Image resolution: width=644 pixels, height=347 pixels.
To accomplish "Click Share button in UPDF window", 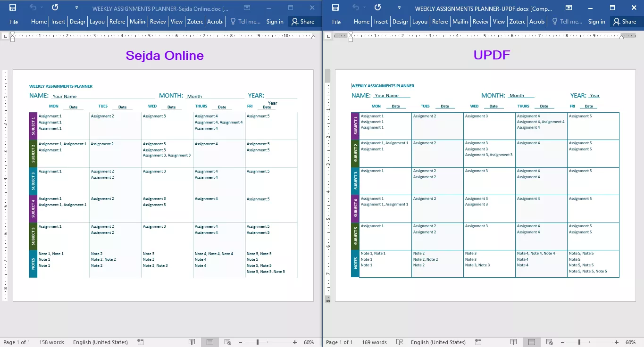I will click(625, 22).
